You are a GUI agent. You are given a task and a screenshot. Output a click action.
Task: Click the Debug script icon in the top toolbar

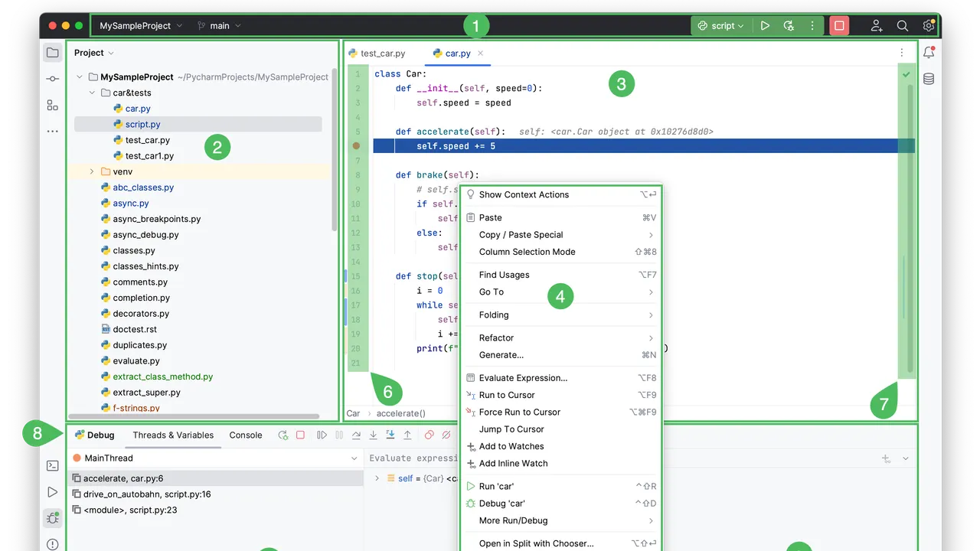(789, 25)
